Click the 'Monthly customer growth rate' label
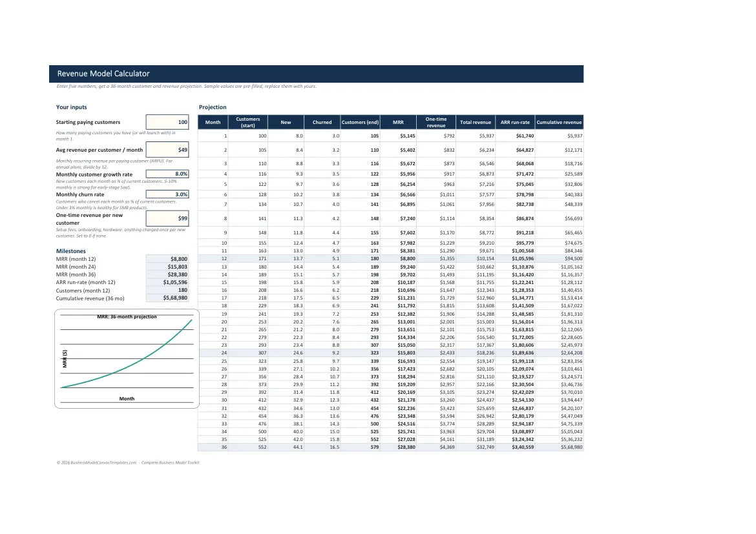Image resolution: width=756 pixels, height=534 pixels. click(x=94, y=174)
